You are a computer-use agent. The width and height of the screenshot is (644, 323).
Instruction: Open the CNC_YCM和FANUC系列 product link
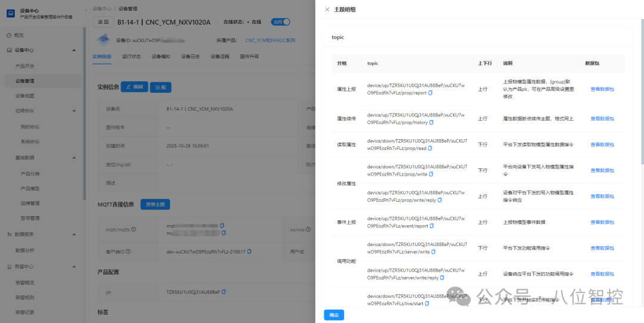click(270, 41)
